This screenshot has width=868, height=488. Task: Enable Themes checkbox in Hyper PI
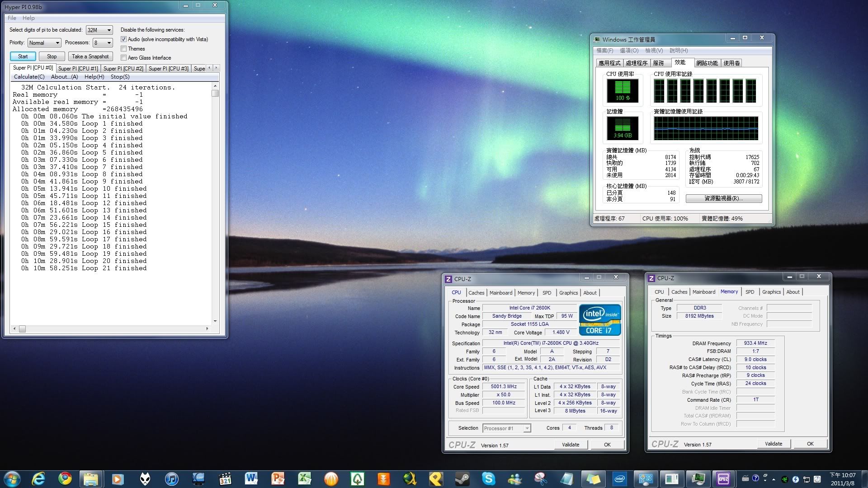point(123,49)
